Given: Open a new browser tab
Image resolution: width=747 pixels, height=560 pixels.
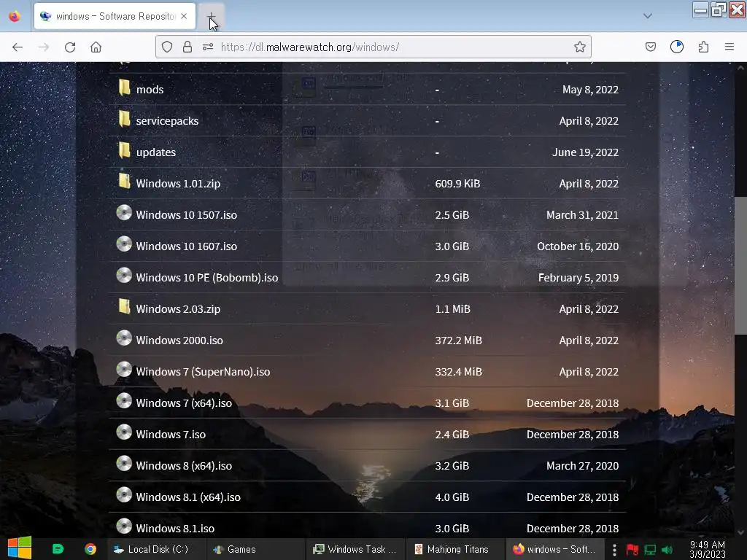Looking at the screenshot, I should click(x=211, y=17).
